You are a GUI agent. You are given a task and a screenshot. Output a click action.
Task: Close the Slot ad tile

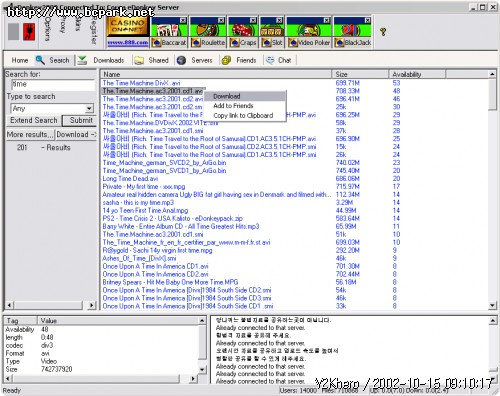tap(280, 20)
